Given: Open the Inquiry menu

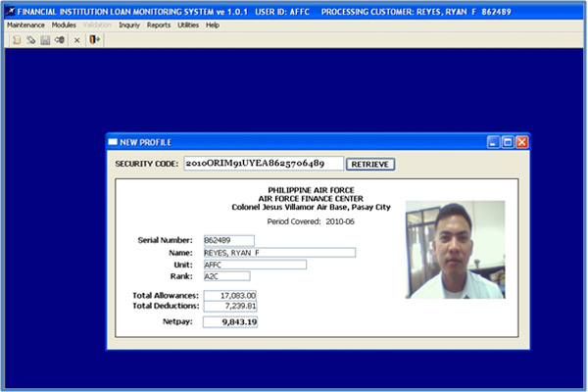Looking at the screenshot, I should click(129, 25).
